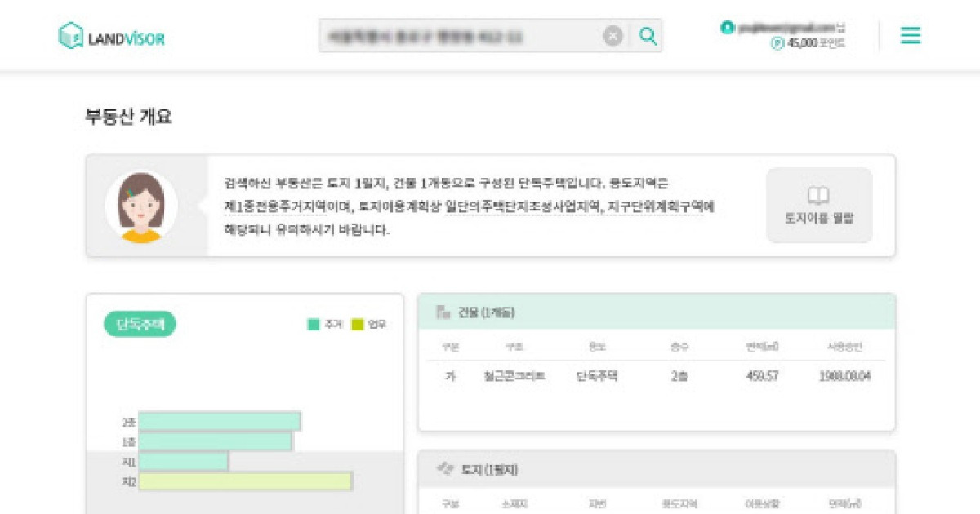Click 부동산 개요 heading
Viewport: 980px width, 514px height.
click(x=128, y=117)
